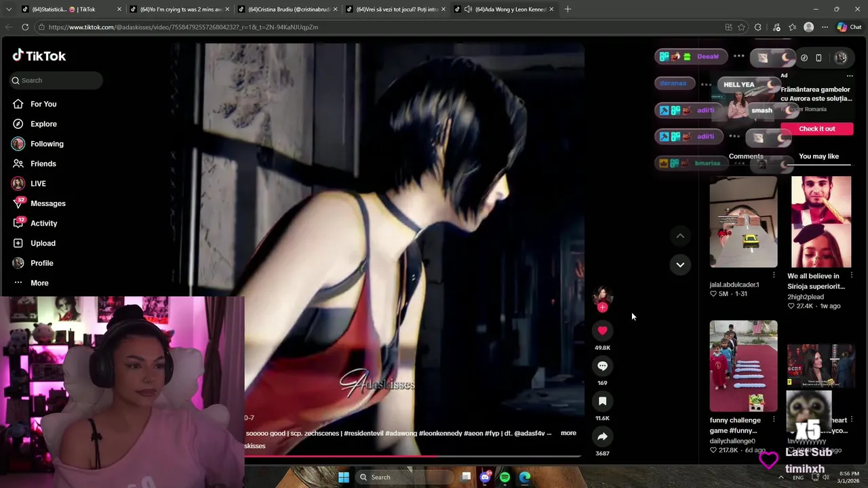Image resolution: width=868 pixels, height=488 pixels.
Task: Reload the page
Action: (x=25, y=27)
